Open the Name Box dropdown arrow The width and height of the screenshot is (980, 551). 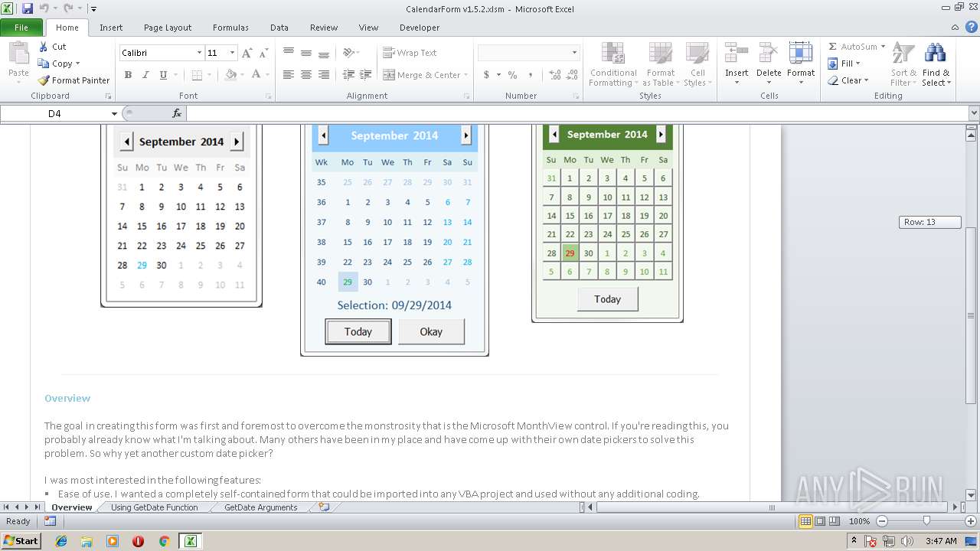[115, 113]
